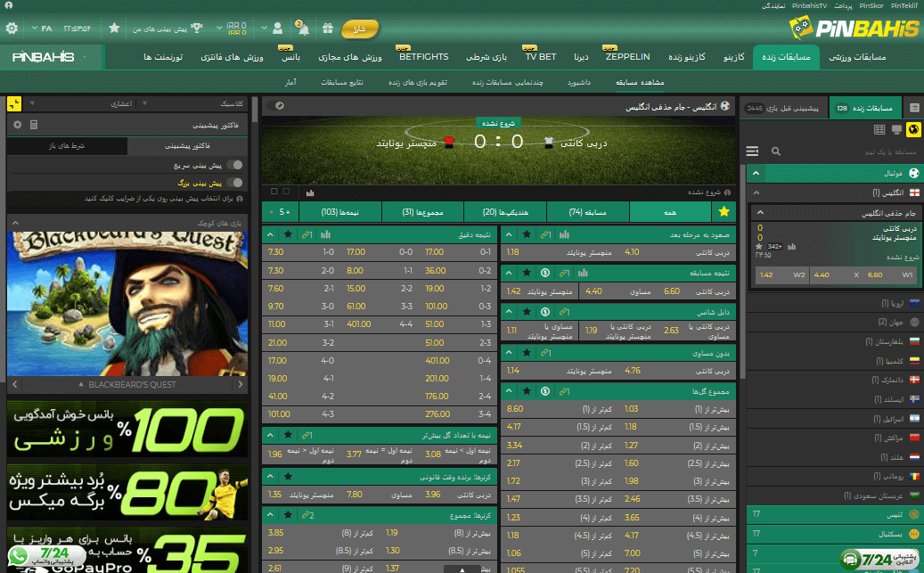
Task: Click the sidebar collapse list icon
Action: click(x=753, y=151)
